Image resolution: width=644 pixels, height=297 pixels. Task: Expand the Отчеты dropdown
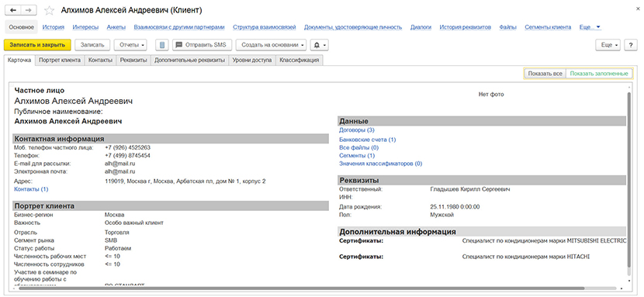130,45
